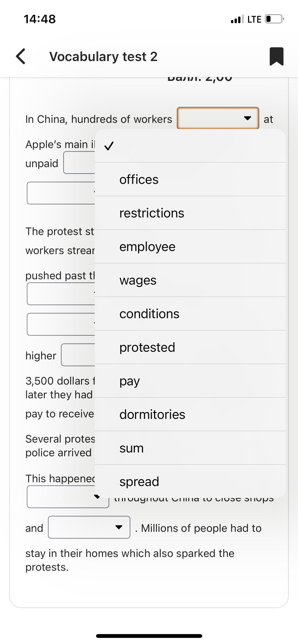Image resolution: width=298 pixels, height=644 pixels.
Task: Tap the bookmark icon
Action: coord(276,56)
